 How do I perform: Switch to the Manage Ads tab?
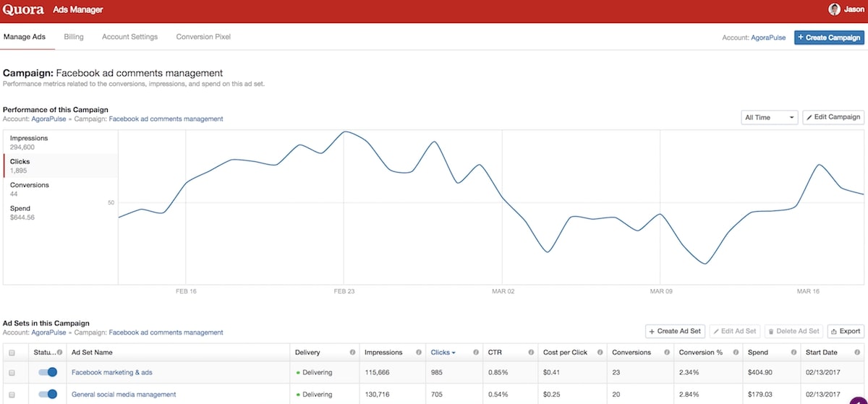25,37
